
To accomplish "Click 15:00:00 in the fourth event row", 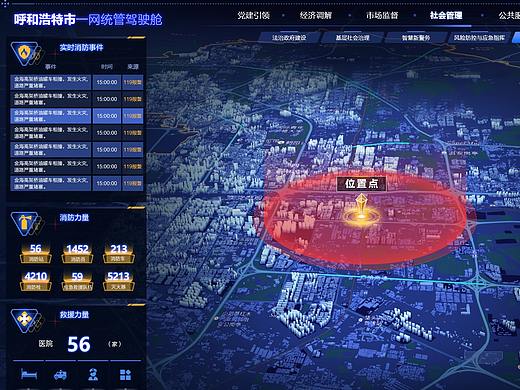I will 107,133.
